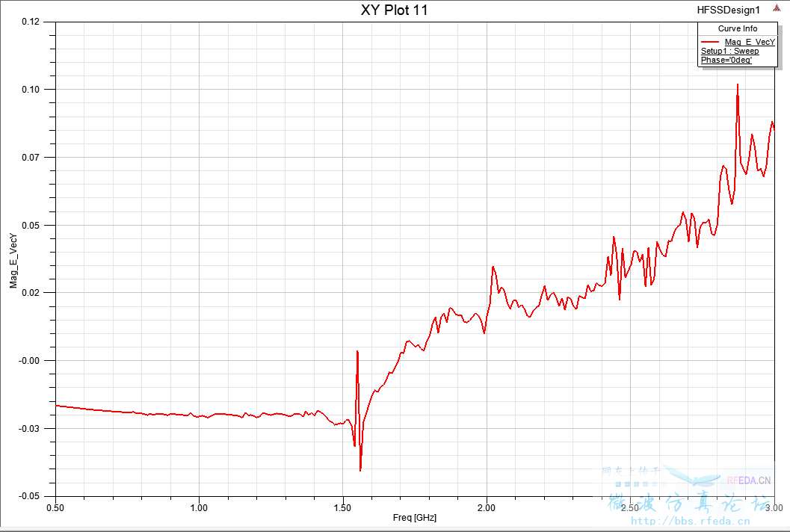The width and height of the screenshot is (790, 532).
Task: Click the curve's highest peak near 0.10
Action: tap(738, 86)
